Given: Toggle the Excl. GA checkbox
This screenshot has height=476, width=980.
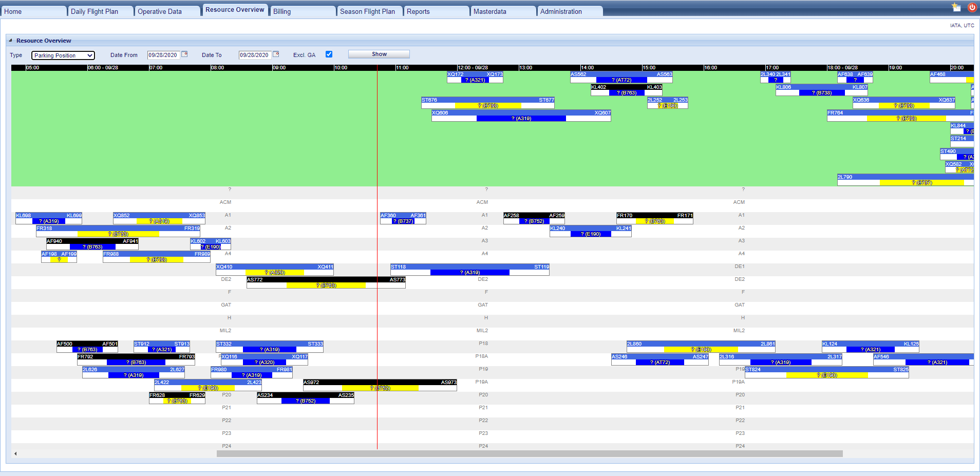Looking at the screenshot, I should 329,54.
